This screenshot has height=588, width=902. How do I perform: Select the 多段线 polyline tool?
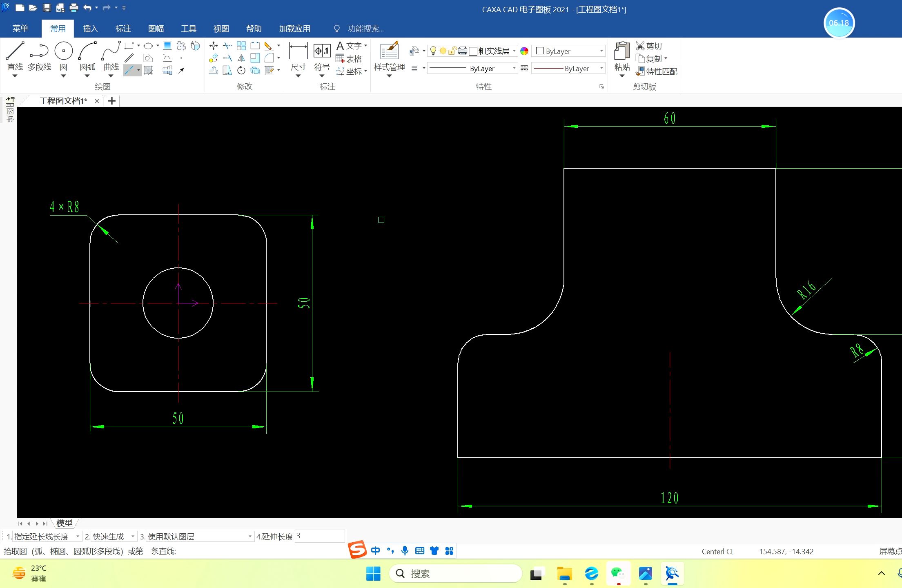pyautogui.click(x=39, y=56)
